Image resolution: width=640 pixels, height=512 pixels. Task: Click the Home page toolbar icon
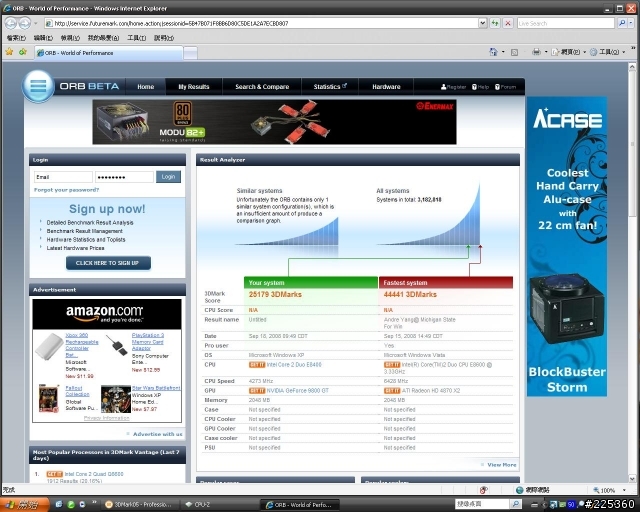point(493,52)
